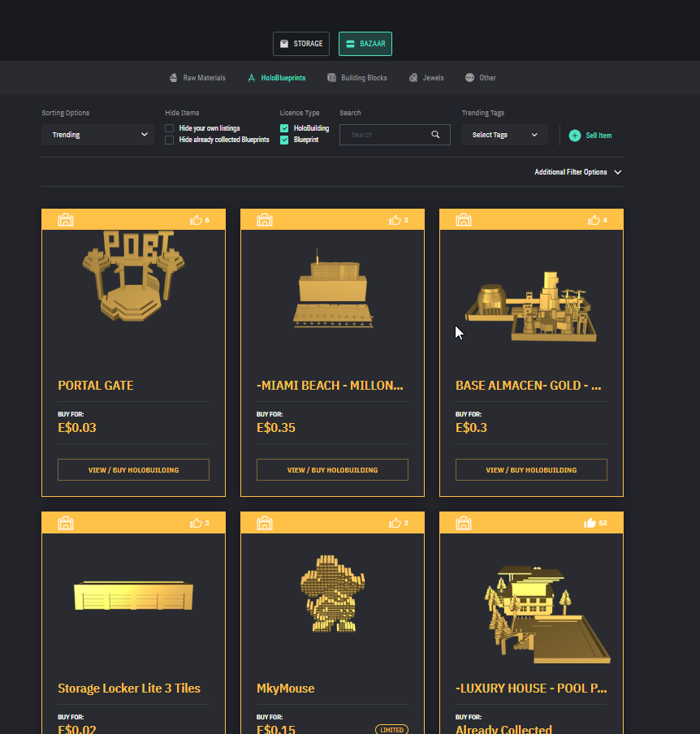Image resolution: width=700 pixels, height=734 pixels.
Task: Click the thumbs-up icon on PORTAL GATE card
Action: pyautogui.click(x=196, y=220)
